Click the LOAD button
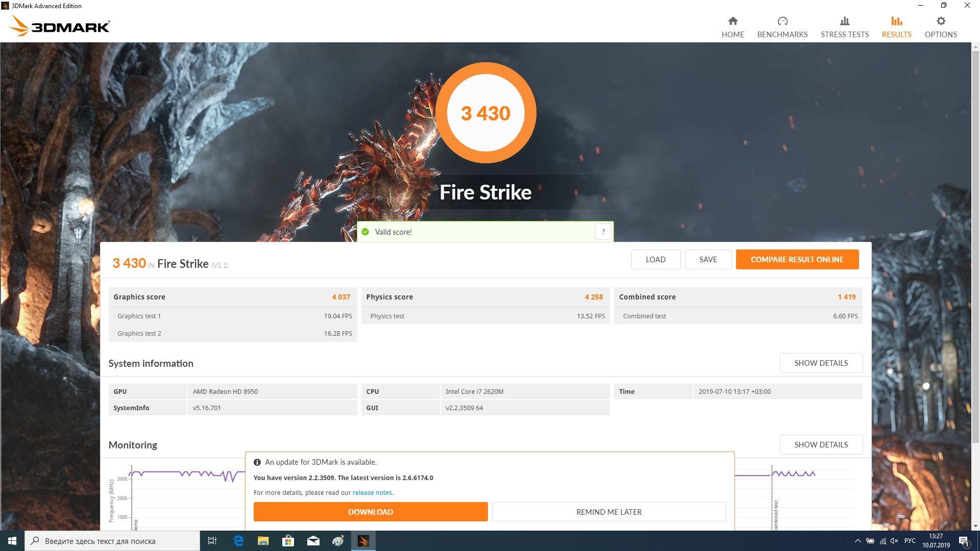This screenshot has height=551, width=980. (x=655, y=259)
